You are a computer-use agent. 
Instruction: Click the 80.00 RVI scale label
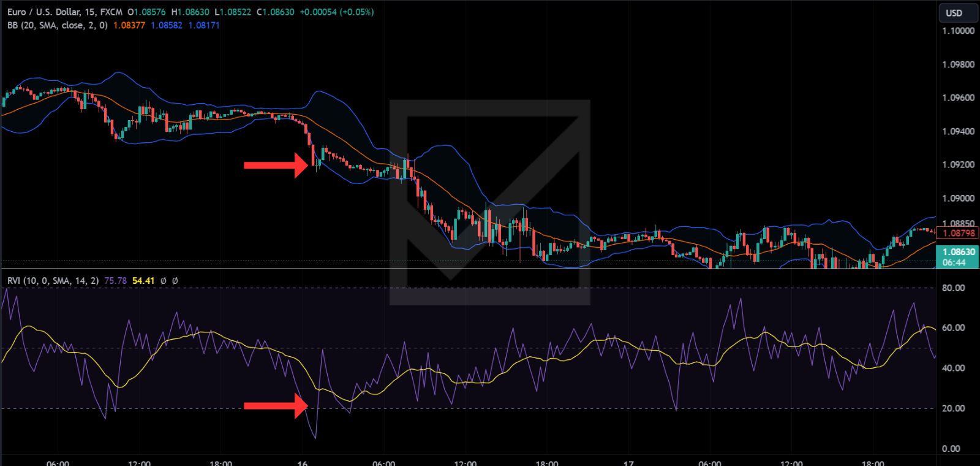[953, 288]
